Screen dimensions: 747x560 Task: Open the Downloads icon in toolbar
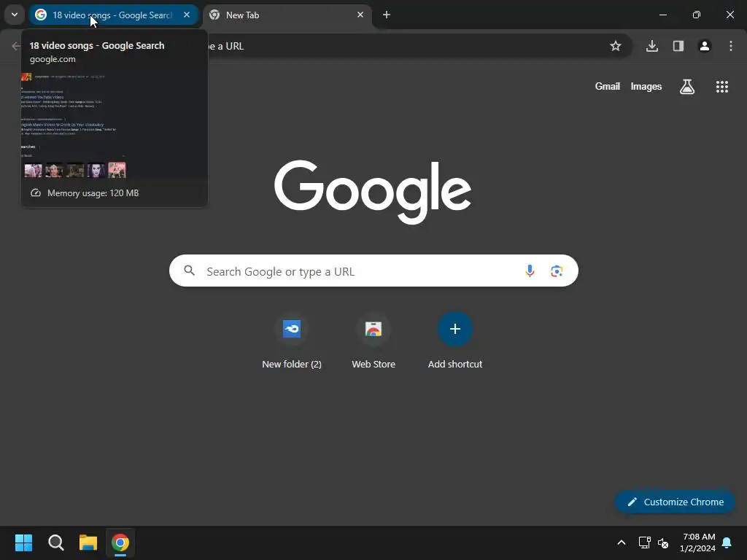click(651, 46)
